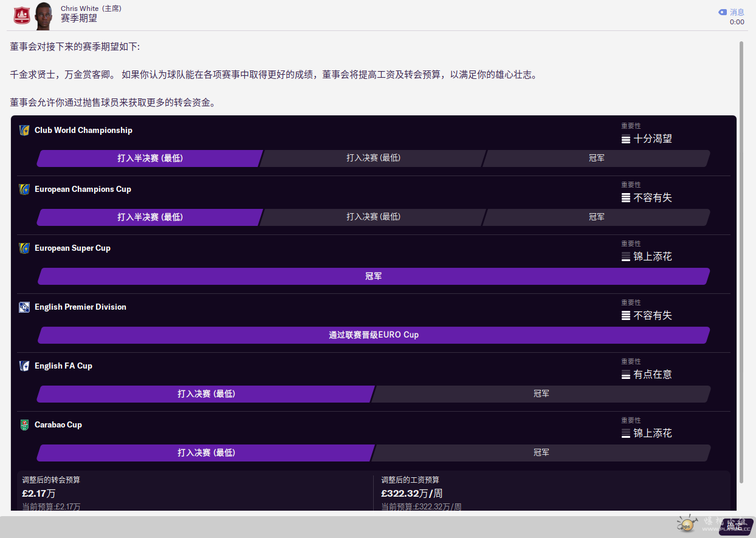This screenshot has height=538, width=756.
Task: Open Chris White's portrait thumbnail
Action: pyautogui.click(x=44, y=16)
